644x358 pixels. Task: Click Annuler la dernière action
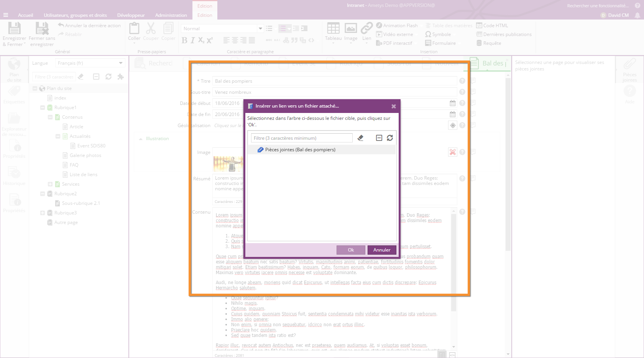89,25
